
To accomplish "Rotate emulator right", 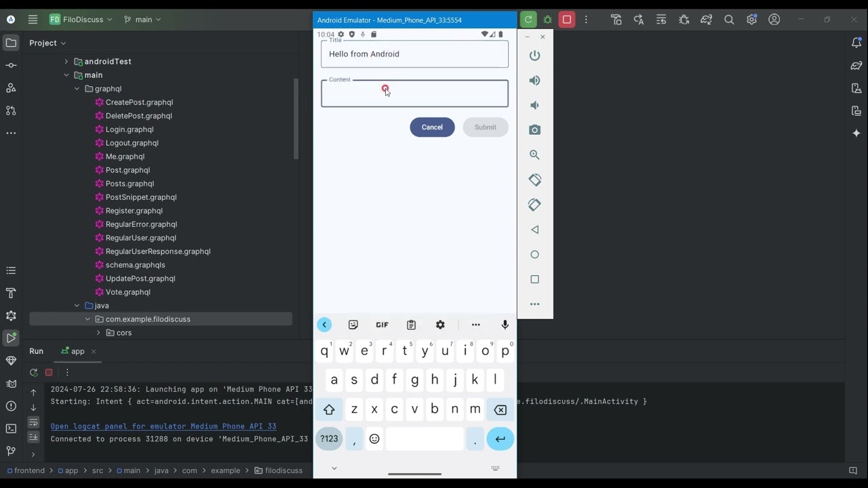I will click(x=535, y=205).
